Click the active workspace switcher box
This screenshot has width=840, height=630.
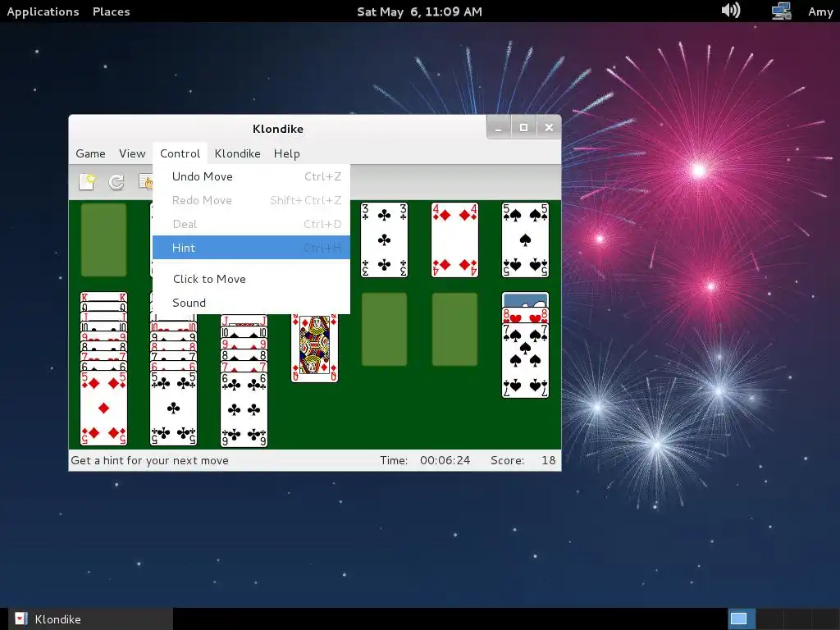click(741, 619)
